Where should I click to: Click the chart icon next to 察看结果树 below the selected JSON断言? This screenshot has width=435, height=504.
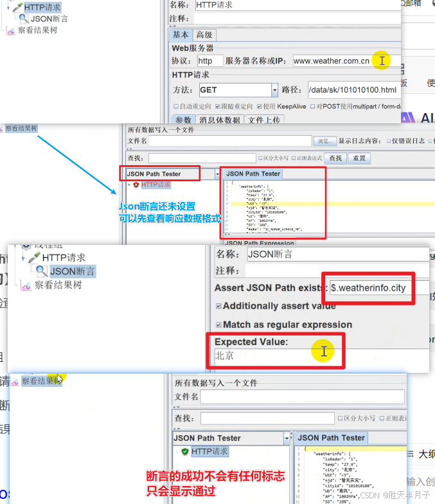(26, 285)
